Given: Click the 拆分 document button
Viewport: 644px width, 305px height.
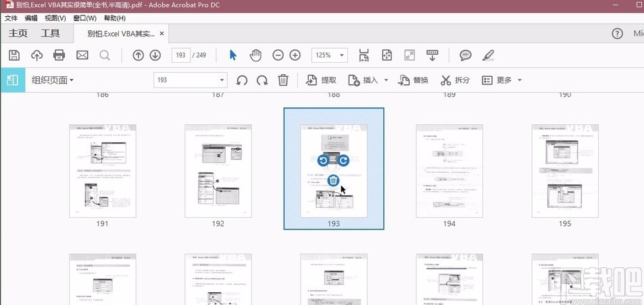Looking at the screenshot, I should 455,80.
